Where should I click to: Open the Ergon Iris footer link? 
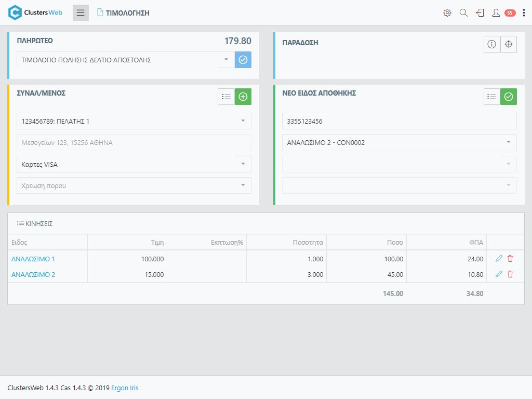pyautogui.click(x=125, y=388)
